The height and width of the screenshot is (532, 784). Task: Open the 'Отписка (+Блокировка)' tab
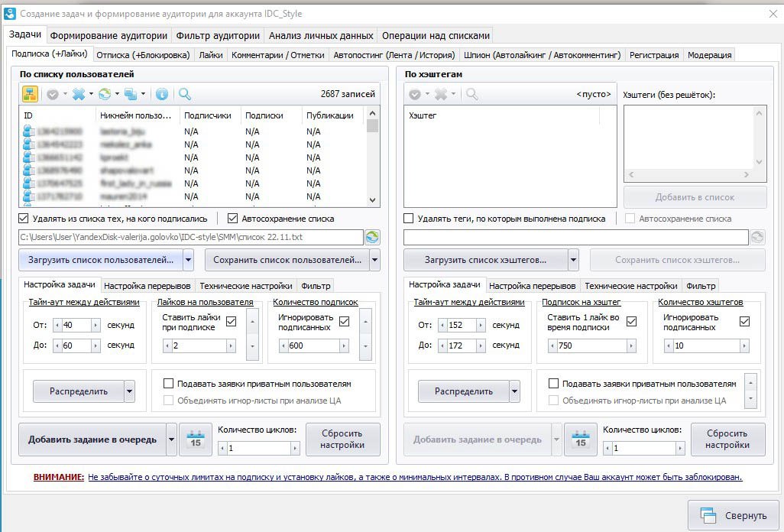pyautogui.click(x=143, y=55)
